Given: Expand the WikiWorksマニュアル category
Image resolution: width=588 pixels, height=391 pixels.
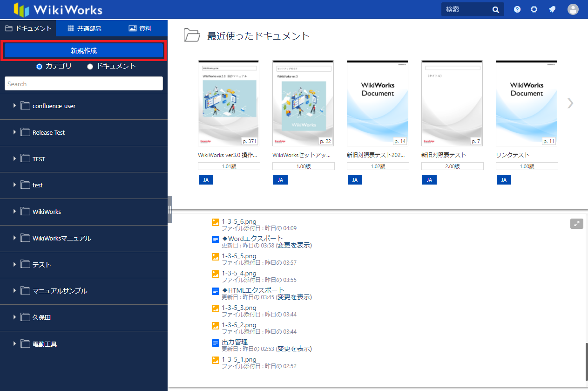Looking at the screenshot, I should point(14,238).
